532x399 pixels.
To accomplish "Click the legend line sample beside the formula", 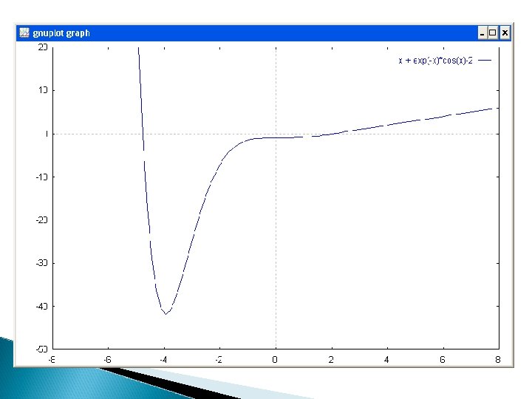I will (485, 61).
